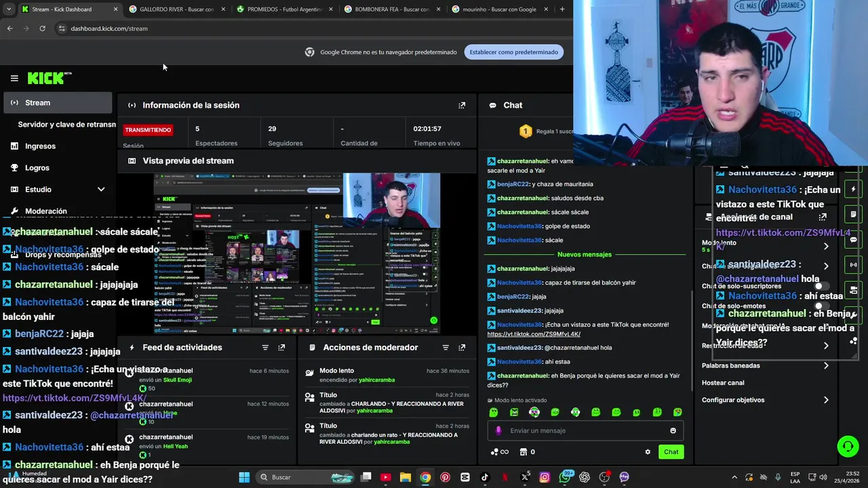Screen dimensions: 868x488
Task: Click yahircaramba in Modo lento moderator action
Action: [376, 380]
